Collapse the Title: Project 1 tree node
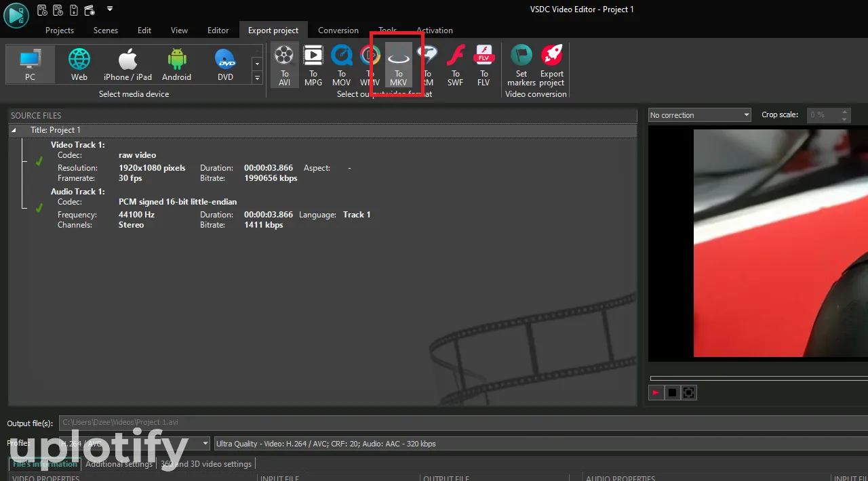This screenshot has width=868, height=481. [x=14, y=130]
